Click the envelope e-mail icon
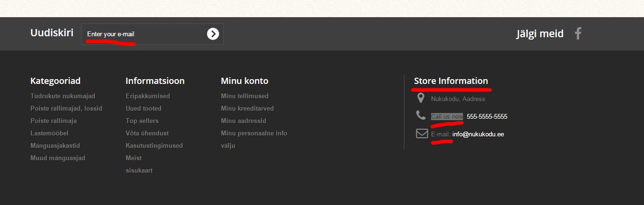 422,133
